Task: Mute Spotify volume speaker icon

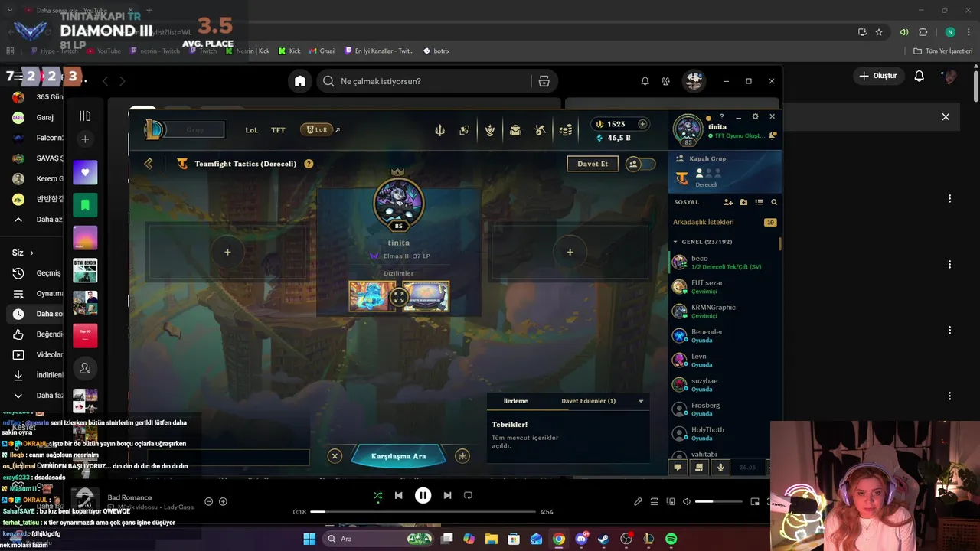Action: click(x=687, y=502)
